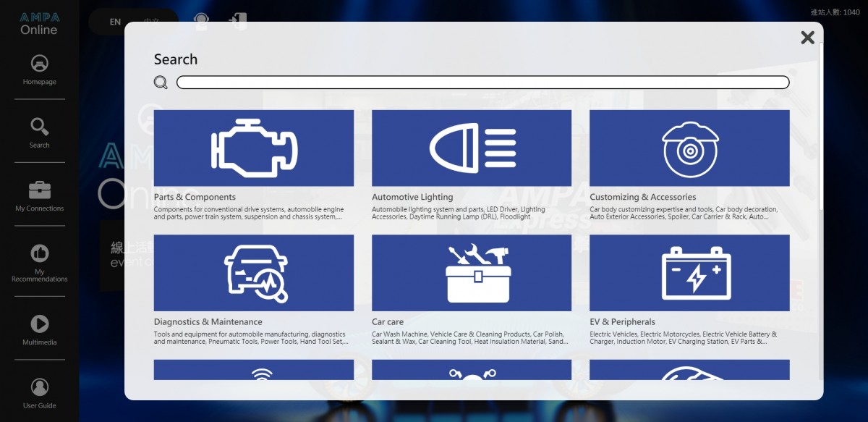
Task: Select the EV & Peripherals battery tile
Action: pos(689,273)
